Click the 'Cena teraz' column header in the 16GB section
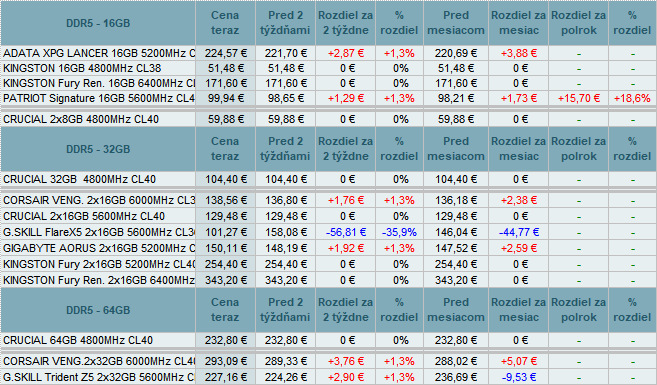The width and height of the screenshot is (657, 385). coord(225,23)
